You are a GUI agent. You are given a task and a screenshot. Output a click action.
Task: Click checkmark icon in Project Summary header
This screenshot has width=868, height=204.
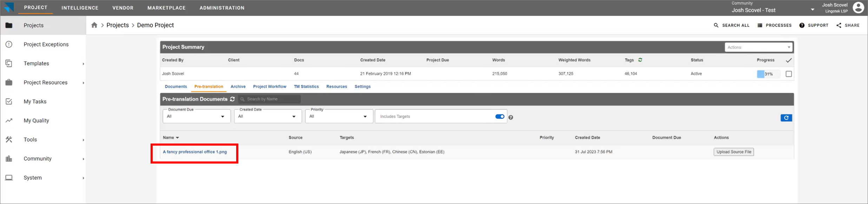click(x=789, y=60)
